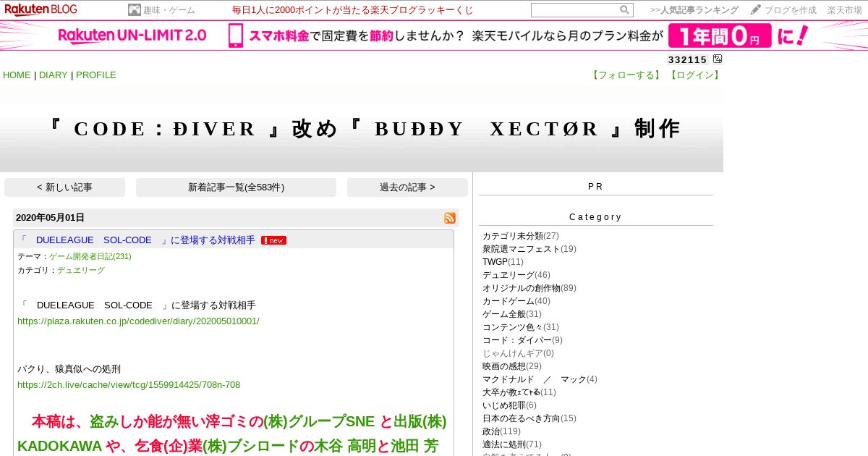The image size is (868, 456).
Task: Select sidebar category 映画の感想
Action: pos(503,366)
